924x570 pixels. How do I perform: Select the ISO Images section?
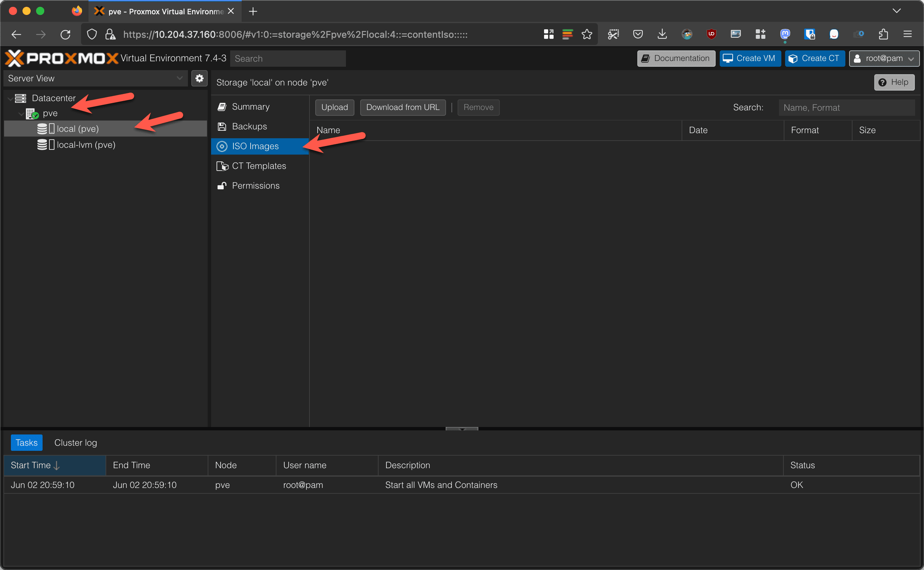click(x=260, y=146)
